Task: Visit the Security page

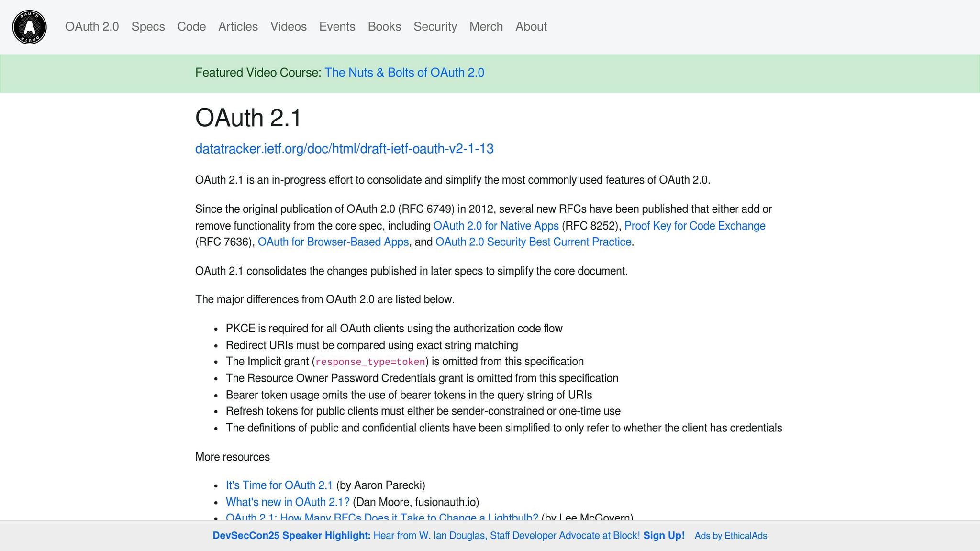Action: pos(434,27)
